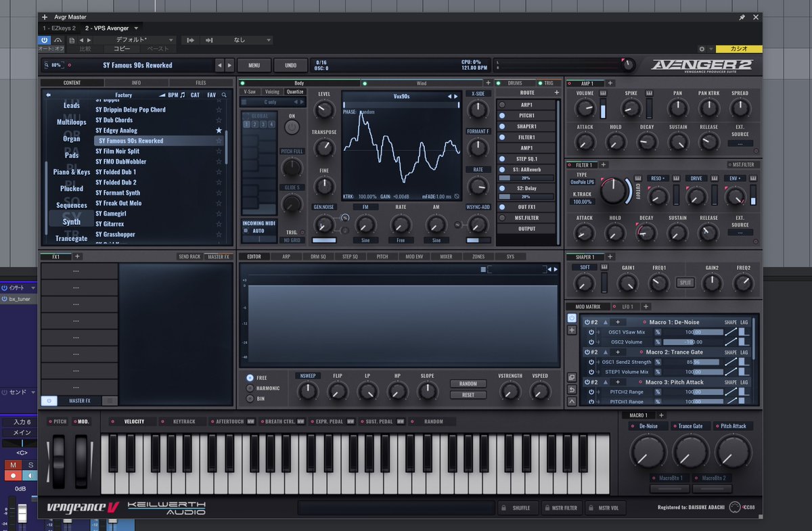Image resolution: width=812 pixels, height=531 pixels.
Task: Toggle the oscillator ON power button
Action: [292, 126]
